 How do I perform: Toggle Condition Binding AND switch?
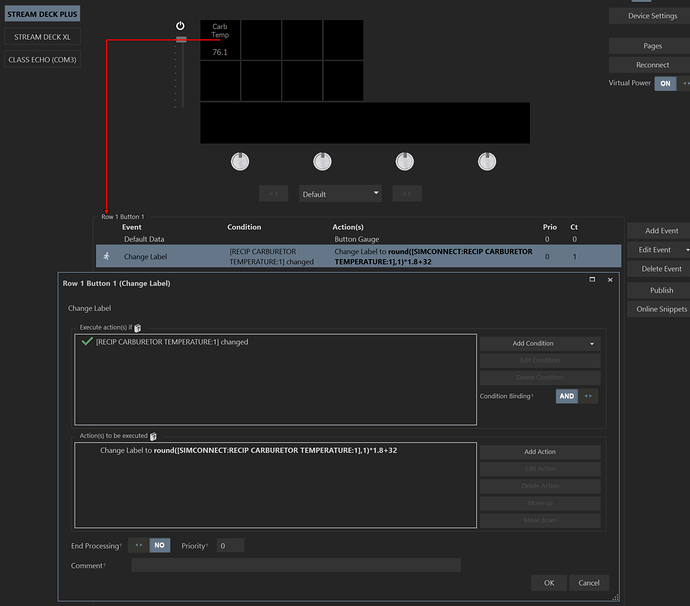pyautogui.click(x=576, y=396)
